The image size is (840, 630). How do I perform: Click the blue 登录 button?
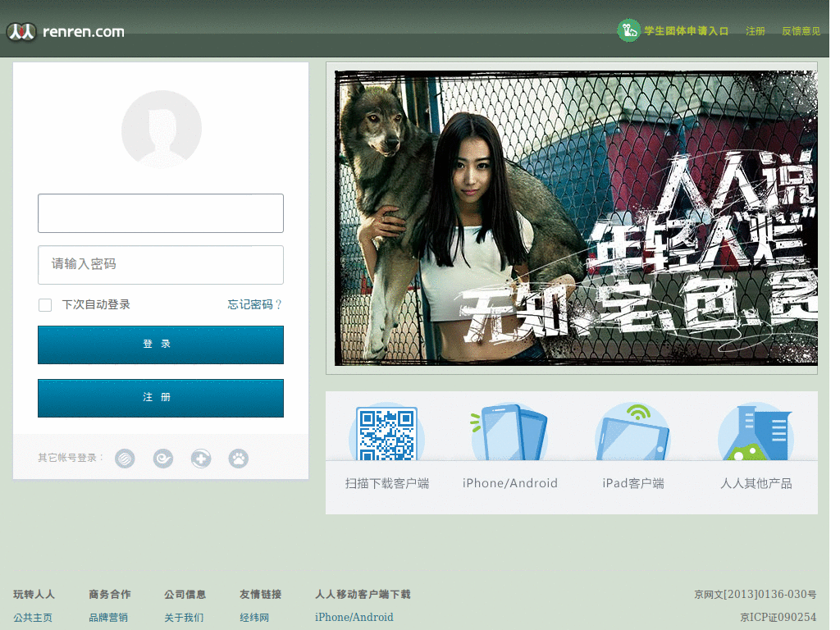161,345
